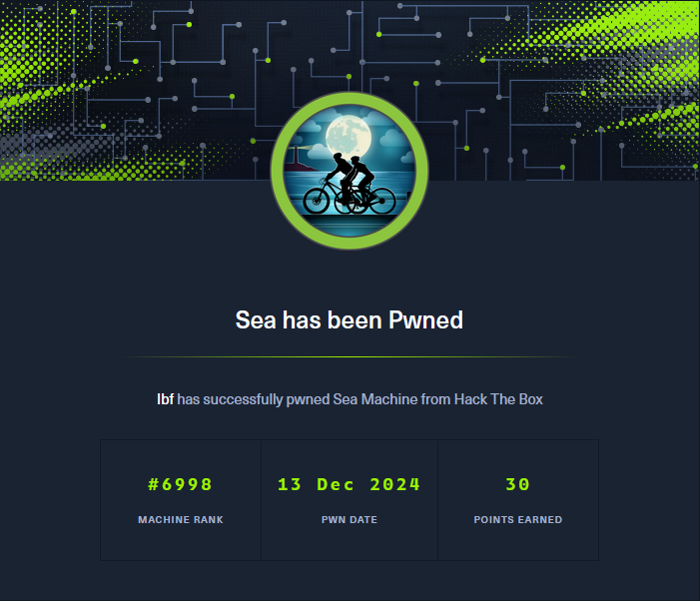The height and width of the screenshot is (601, 700).
Task: Click the word "Pwned" in the heading
Action: point(426,319)
